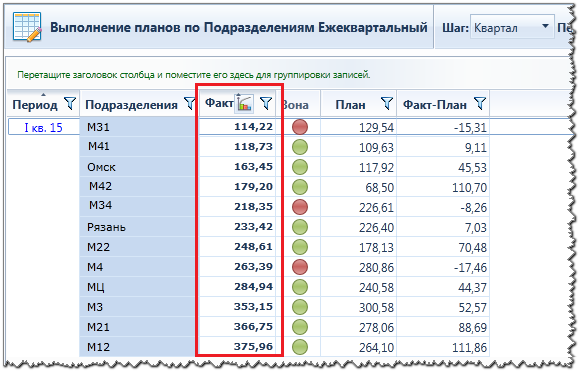This screenshot has width=585, height=373.
Task: Click the red indicator for М4 row
Action: coord(300,267)
